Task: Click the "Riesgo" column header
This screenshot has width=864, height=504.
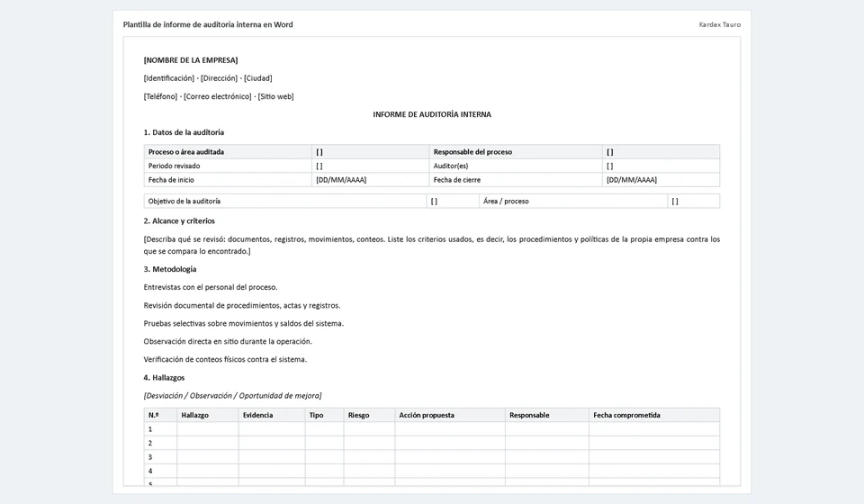Action: pos(369,415)
